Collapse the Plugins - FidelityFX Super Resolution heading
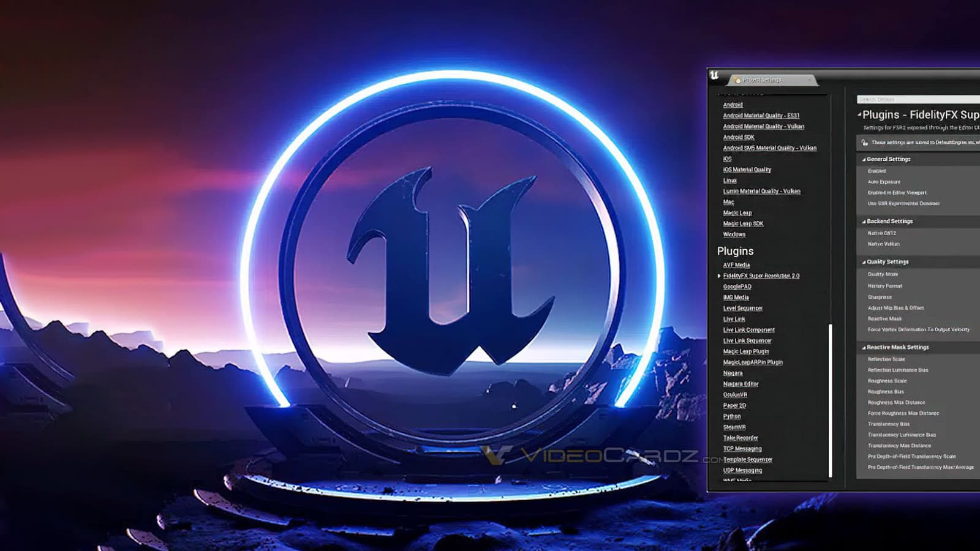 coord(859,114)
